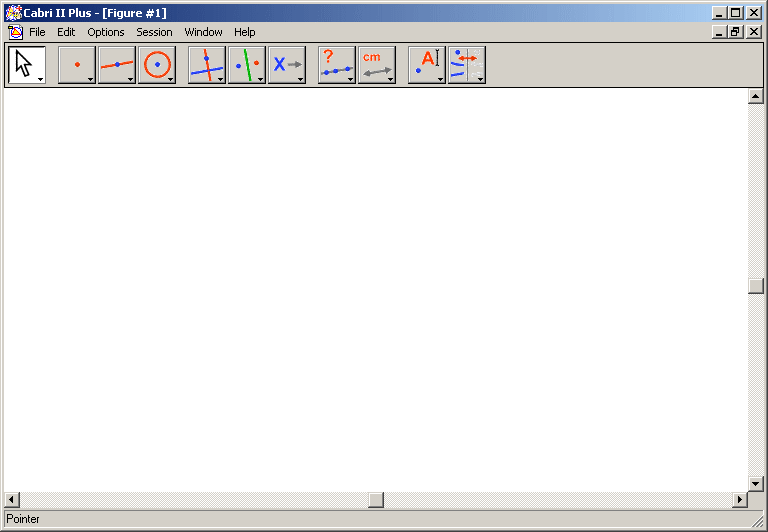
Task: Select the Properties question mark tool
Action: point(337,65)
